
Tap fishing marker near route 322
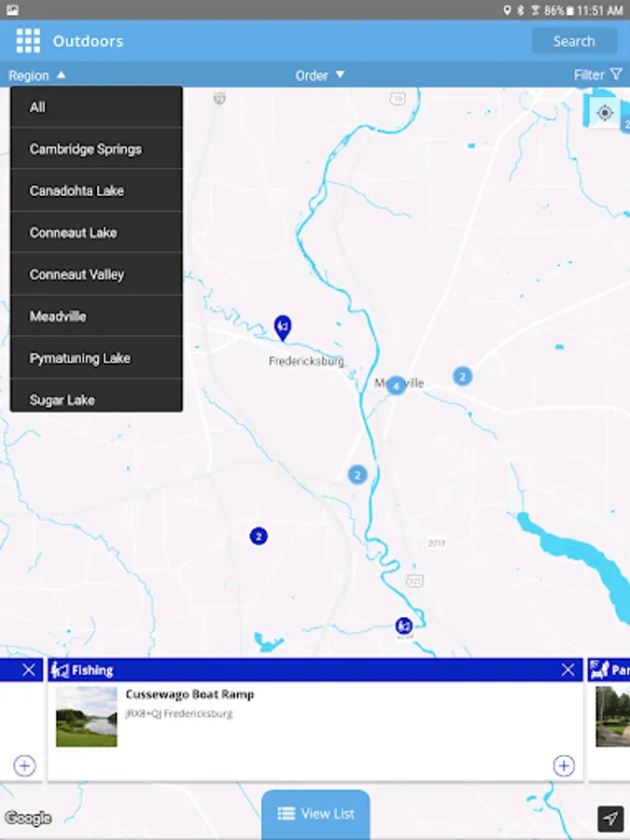coord(404,625)
